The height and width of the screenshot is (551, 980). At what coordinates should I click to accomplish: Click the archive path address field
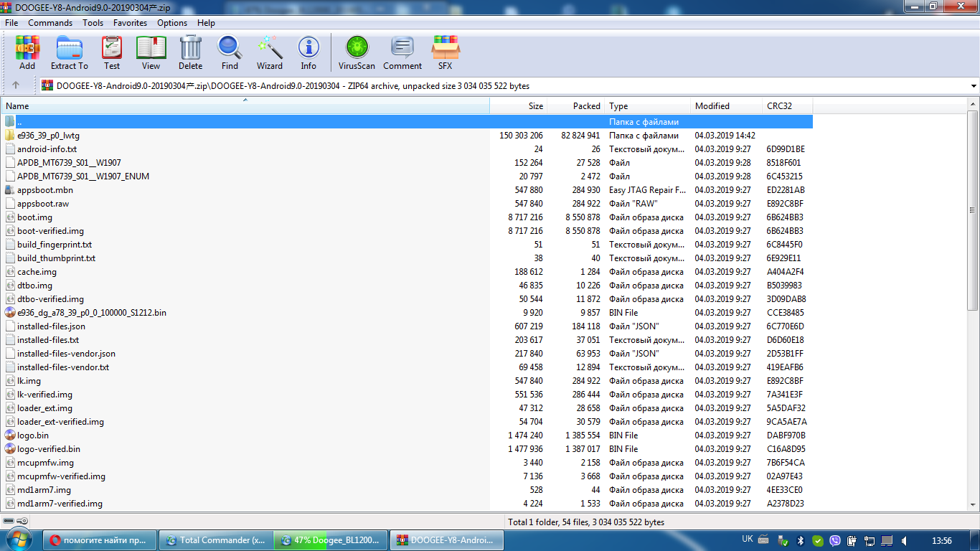[x=503, y=86]
